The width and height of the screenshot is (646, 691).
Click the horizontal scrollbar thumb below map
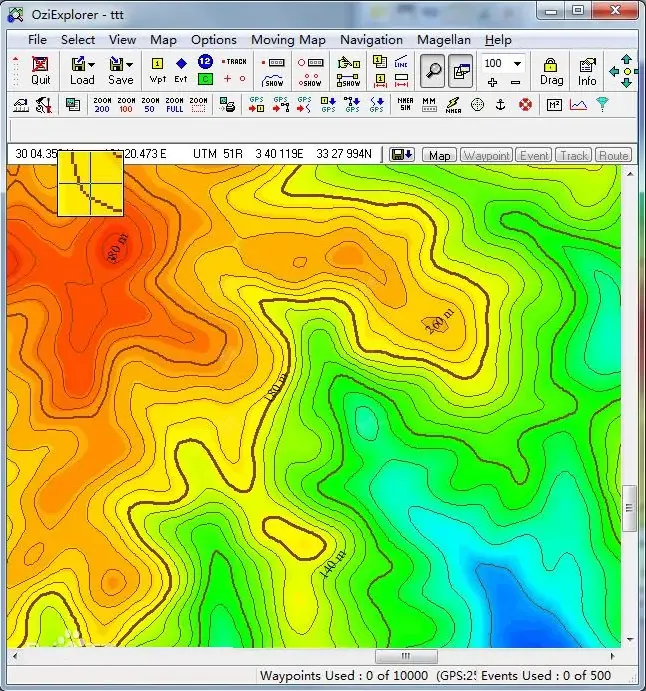(406, 657)
